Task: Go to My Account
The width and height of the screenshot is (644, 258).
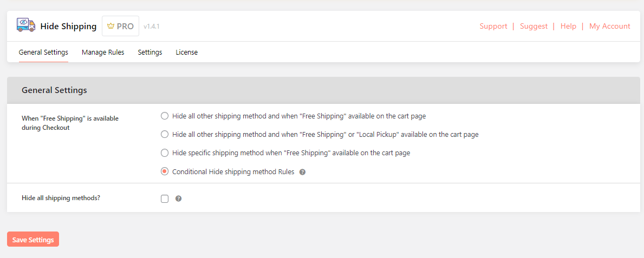Action: (x=609, y=26)
